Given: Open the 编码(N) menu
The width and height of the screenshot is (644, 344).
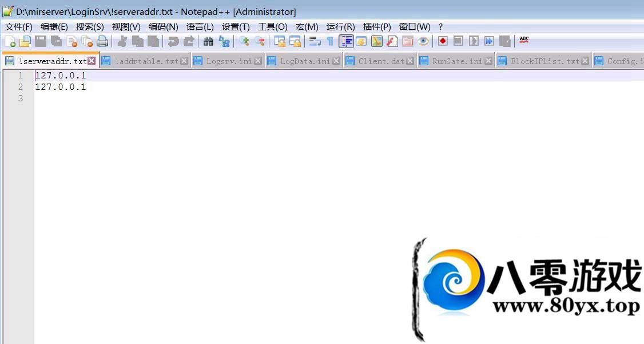Looking at the screenshot, I should click(x=164, y=27).
